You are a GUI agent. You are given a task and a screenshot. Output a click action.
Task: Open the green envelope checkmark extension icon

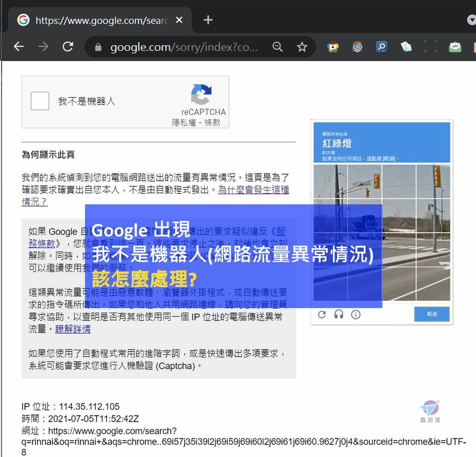(455, 47)
